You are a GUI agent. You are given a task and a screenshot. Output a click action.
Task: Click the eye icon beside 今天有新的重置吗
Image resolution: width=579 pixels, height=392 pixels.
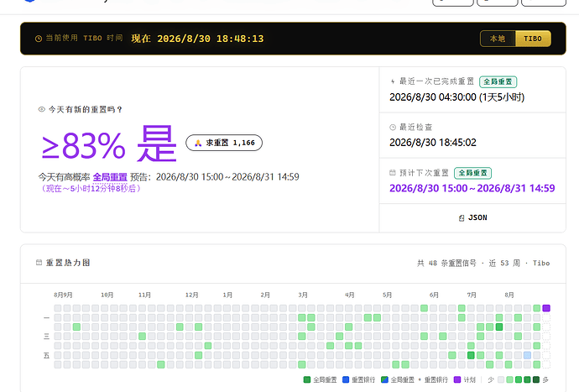[42, 109]
